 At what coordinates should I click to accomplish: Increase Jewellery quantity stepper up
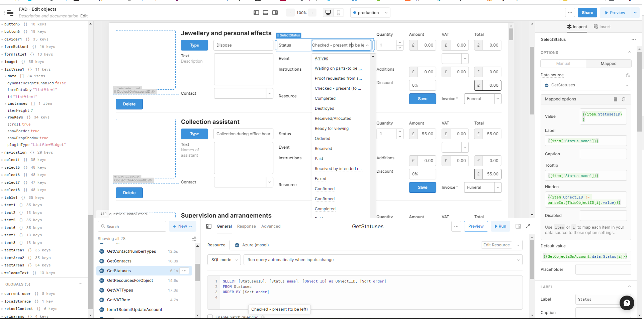coord(400,43)
